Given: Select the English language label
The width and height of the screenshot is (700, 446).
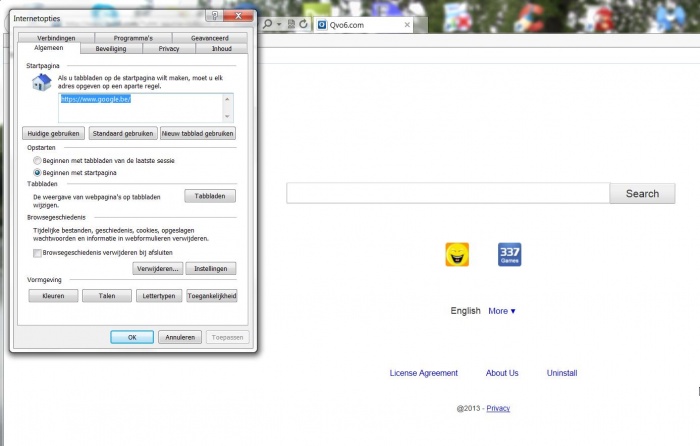Looking at the screenshot, I should click(466, 311).
